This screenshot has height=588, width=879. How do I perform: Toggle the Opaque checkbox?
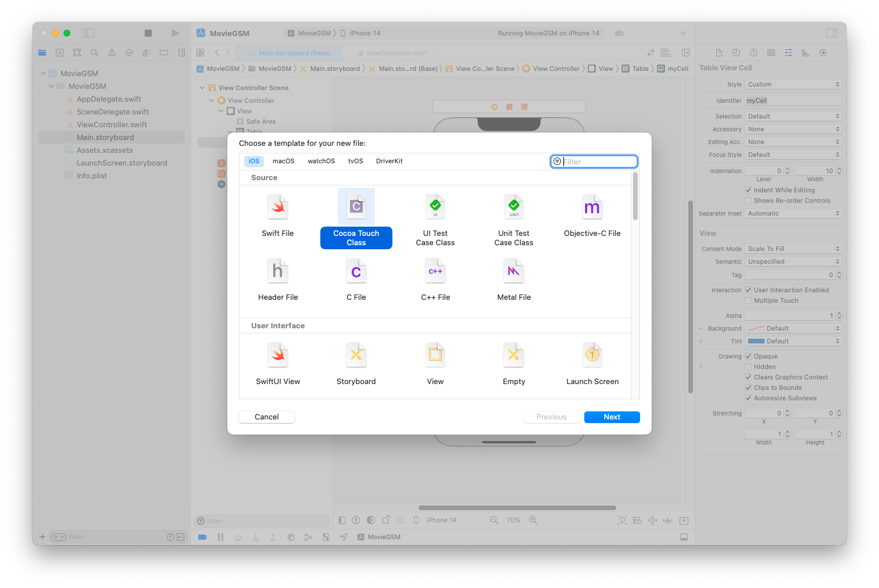(x=748, y=356)
